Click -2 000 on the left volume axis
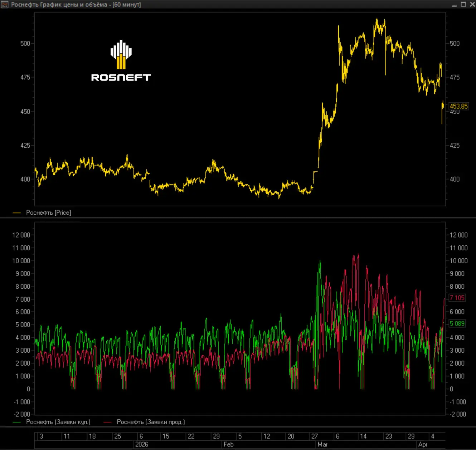This screenshot has height=450, width=476. point(22,414)
